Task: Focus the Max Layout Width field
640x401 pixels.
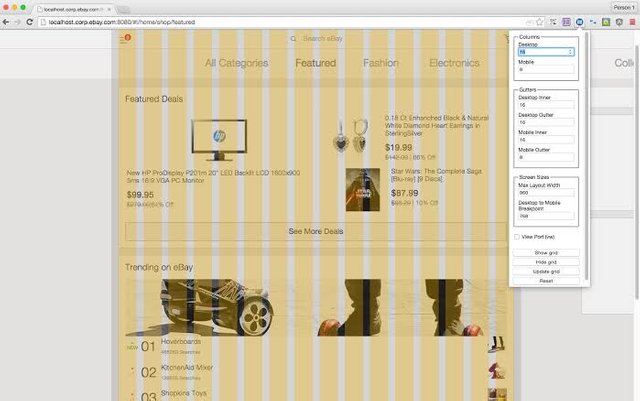Action: (x=546, y=193)
